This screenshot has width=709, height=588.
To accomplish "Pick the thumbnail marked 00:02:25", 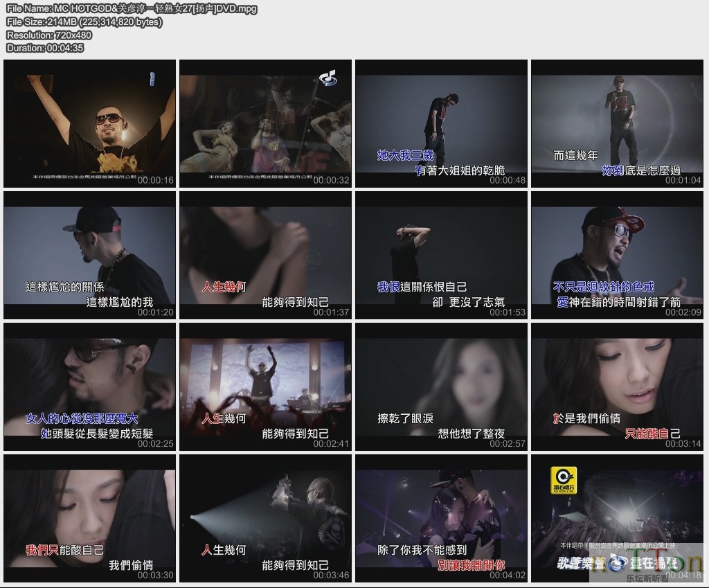I will point(89,386).
